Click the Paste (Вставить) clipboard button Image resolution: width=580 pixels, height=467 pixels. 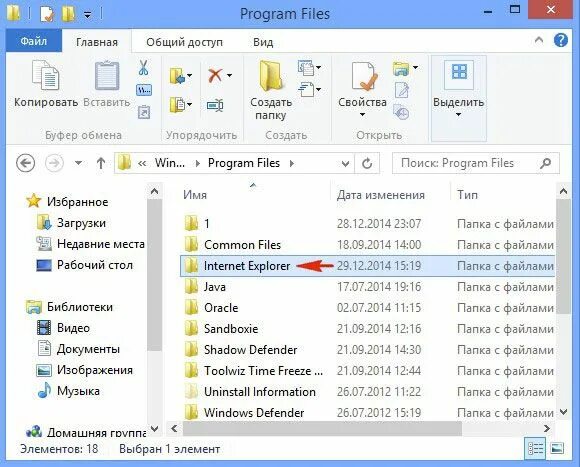click(107, 84)
